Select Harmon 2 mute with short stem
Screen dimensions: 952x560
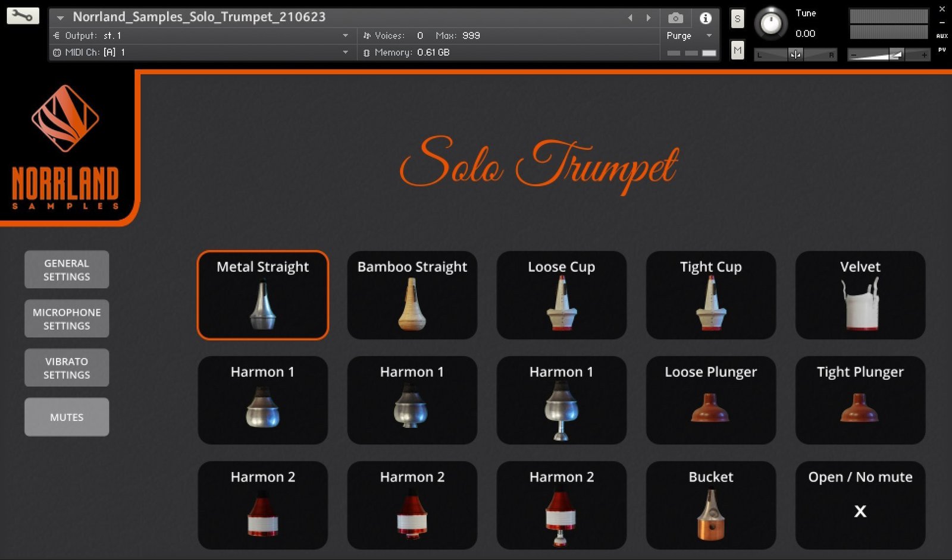pyautogui.click(x=412, y=505)
